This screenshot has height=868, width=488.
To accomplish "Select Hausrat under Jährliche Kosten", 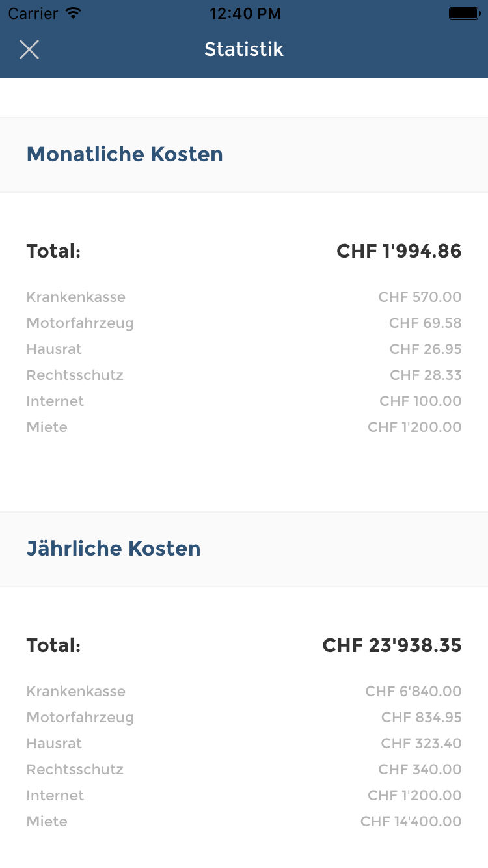I will (x=54, y=744).
